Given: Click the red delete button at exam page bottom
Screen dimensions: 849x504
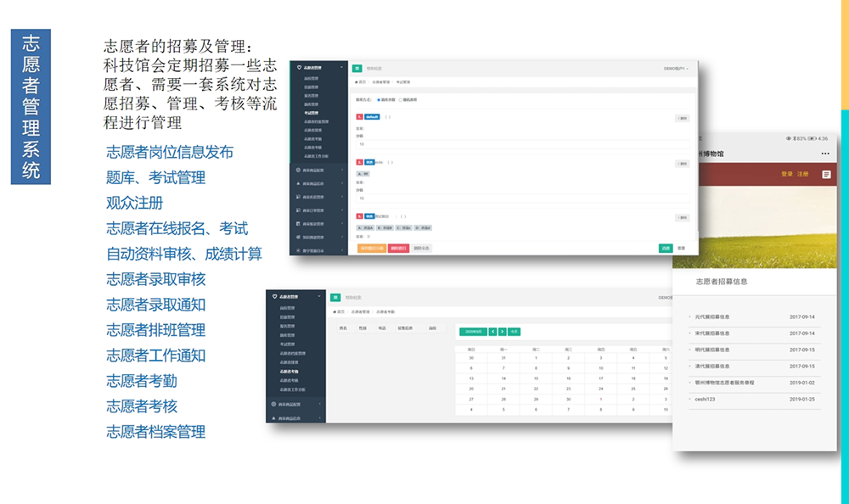Looking at the screenshot, I should (x=398, y=248).
